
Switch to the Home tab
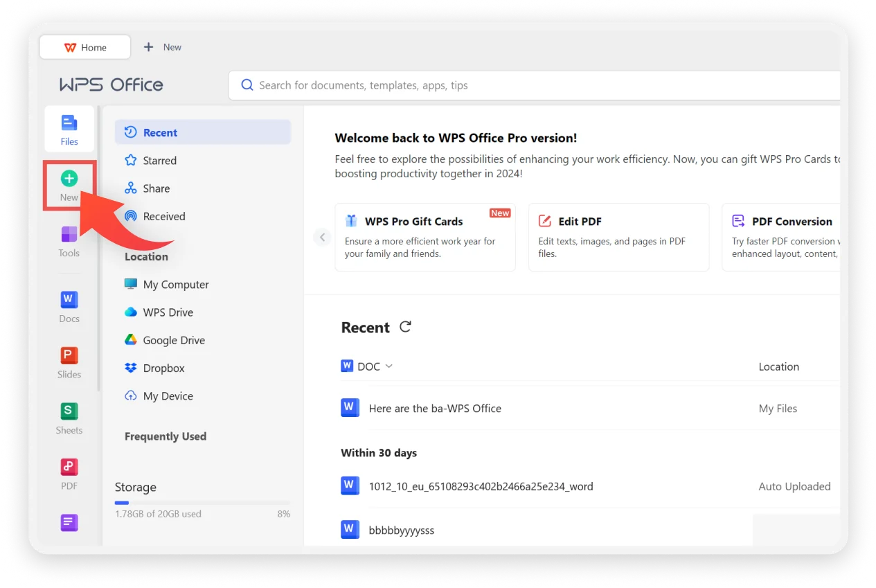click(x=85, y=47)
